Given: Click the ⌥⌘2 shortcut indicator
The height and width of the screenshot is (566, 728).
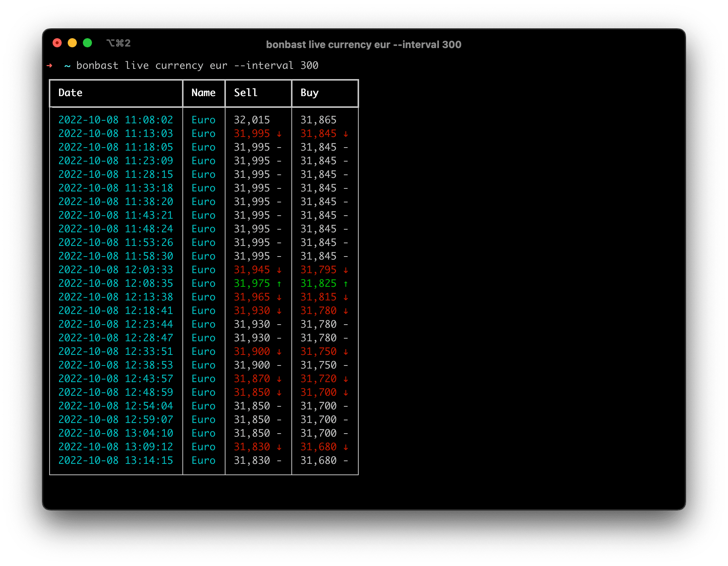Looking at the screenshot, I should pyautogui.click(x=118, y=43).
